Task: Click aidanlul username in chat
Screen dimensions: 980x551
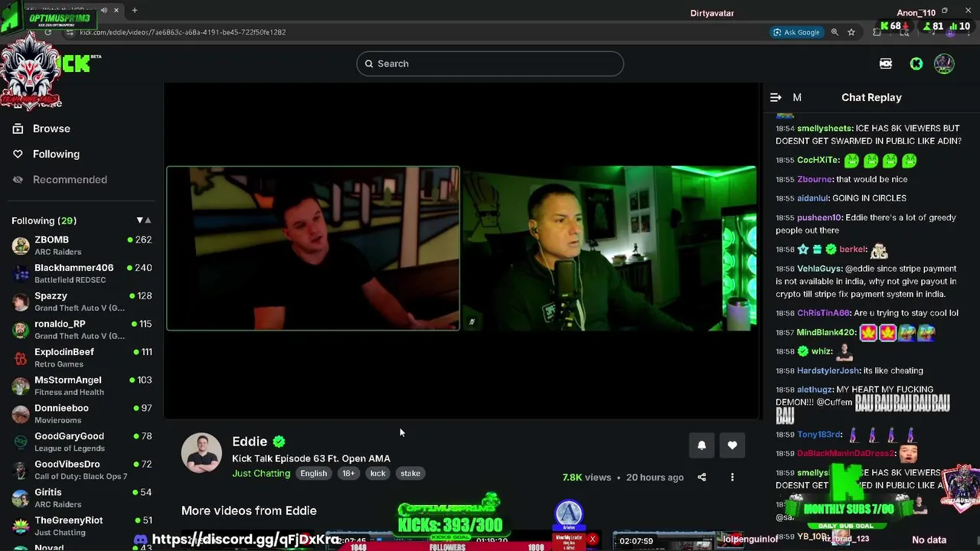Action: click(x=813, y=198)
